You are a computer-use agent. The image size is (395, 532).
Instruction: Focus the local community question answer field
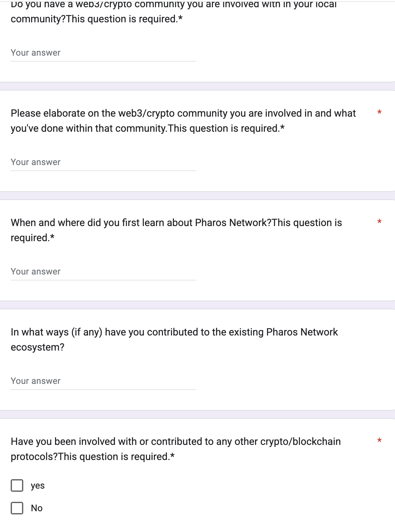[103, 53]
